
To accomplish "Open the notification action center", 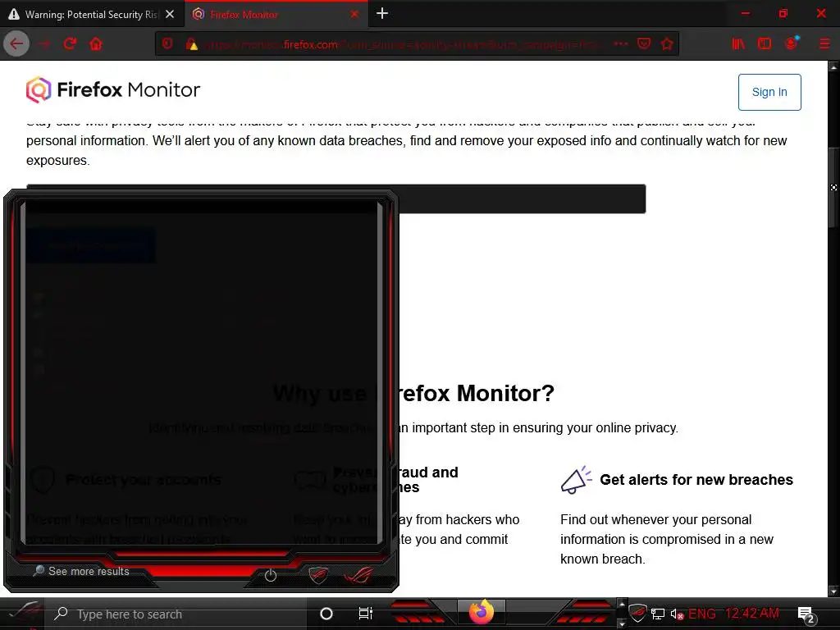I will tap(807, 614).
